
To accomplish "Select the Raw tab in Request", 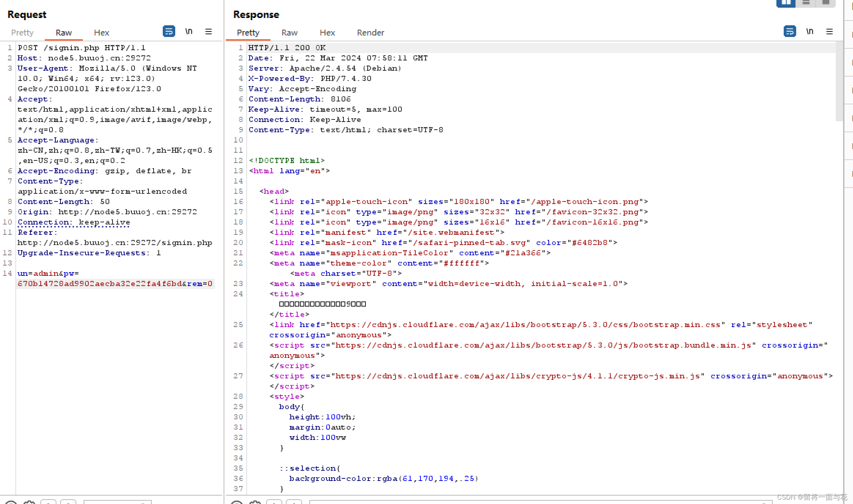I will [64, 33].
